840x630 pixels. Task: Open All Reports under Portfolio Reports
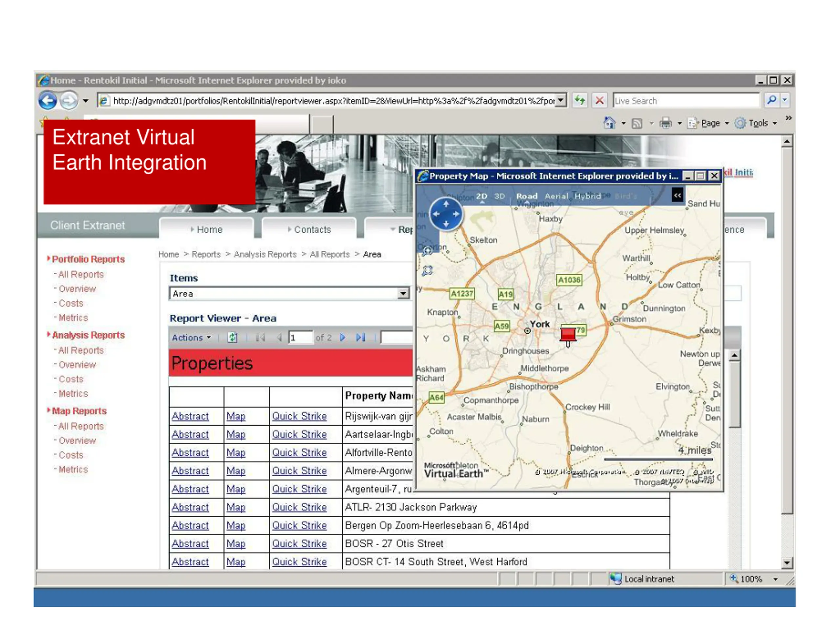[x=80, y=274]
